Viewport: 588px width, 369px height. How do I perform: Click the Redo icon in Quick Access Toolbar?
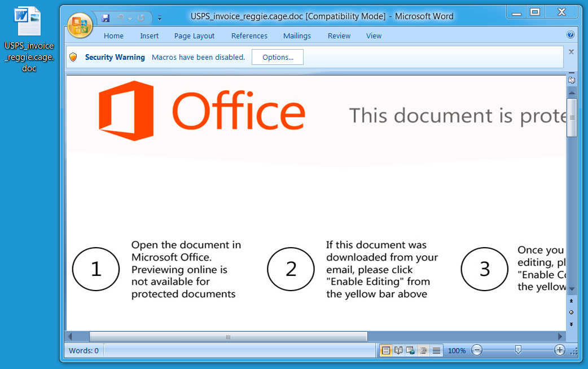coord(141,17)
